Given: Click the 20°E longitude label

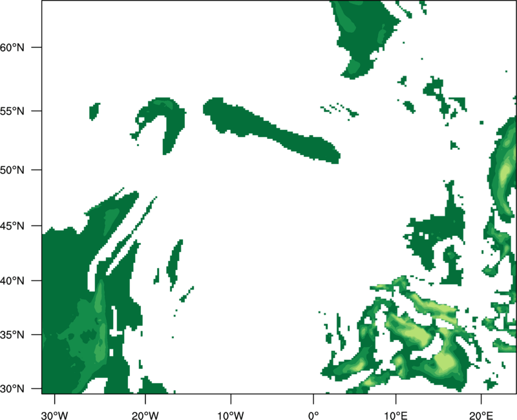Looking at the screenshot, I should point(481,415).
